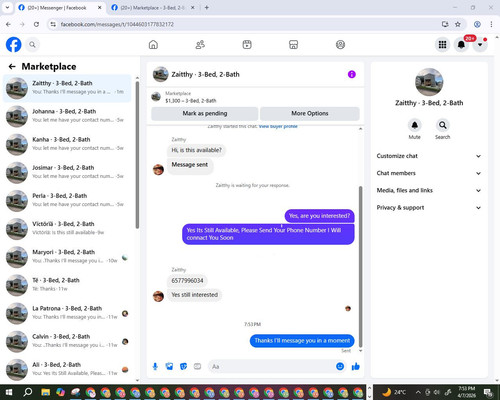
Task: Click purple conversation info icon
Action: [x=352, y=74]
